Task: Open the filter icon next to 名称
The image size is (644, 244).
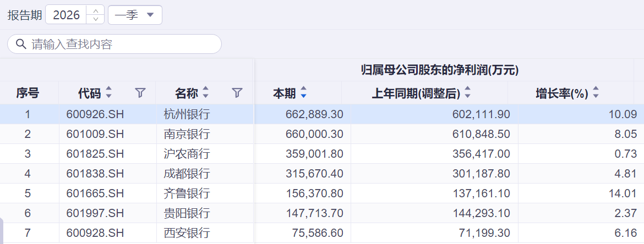Action: tap(237, 93)
